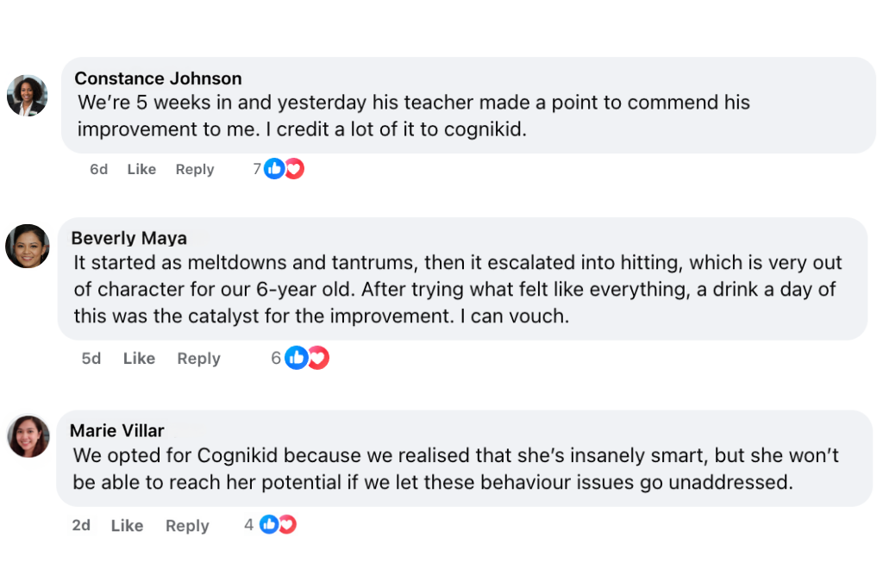Click the heart reaction on Constance Johnson's comment
The height and width of the screenshot is (588, 883).
point(294,169)
